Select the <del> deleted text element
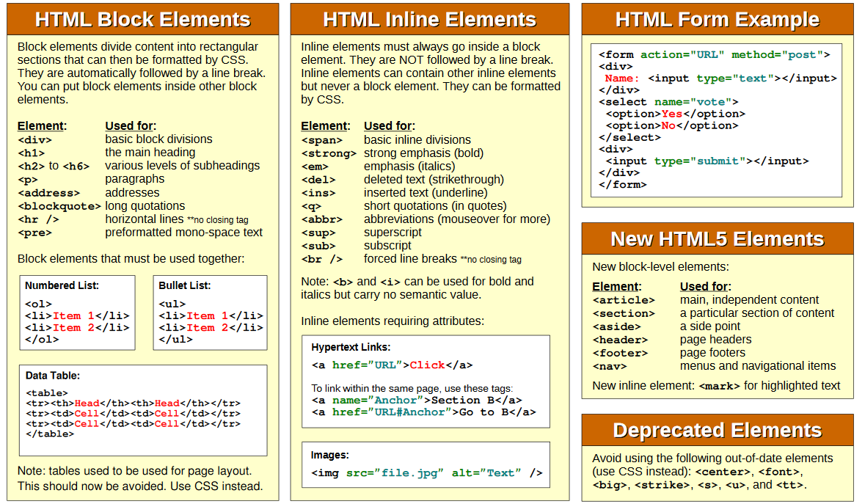This screenshot has height=504, width=865. [318, 180]
